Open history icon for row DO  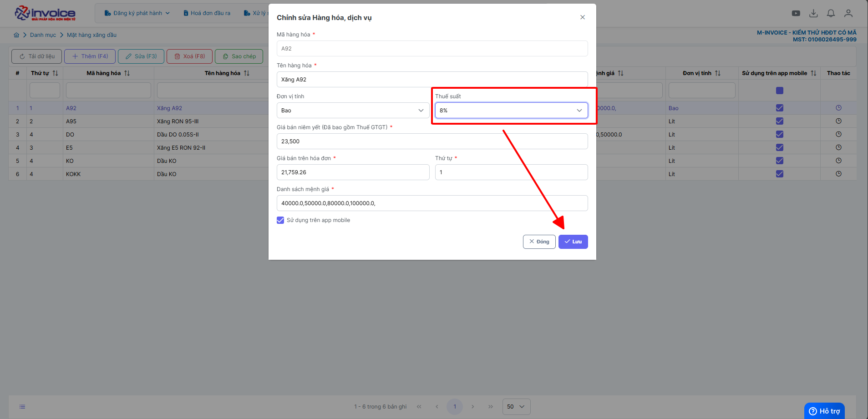838,134
